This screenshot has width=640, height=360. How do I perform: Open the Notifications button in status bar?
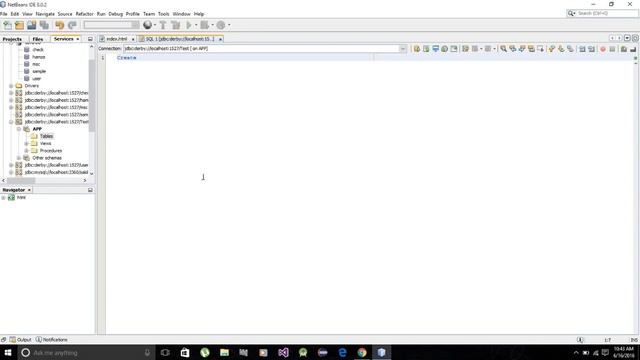[x=52, y=340]
